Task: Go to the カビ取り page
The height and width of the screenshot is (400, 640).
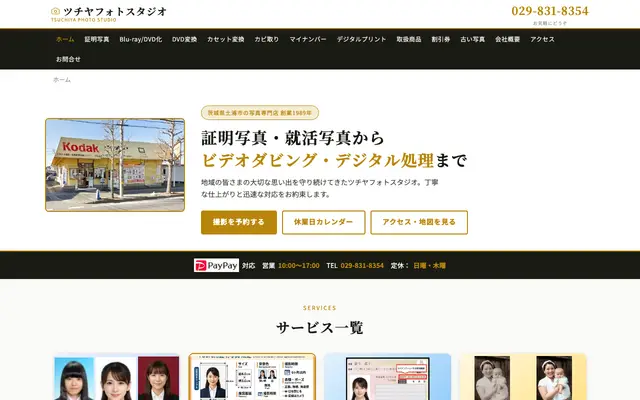Action: point(267,39)
